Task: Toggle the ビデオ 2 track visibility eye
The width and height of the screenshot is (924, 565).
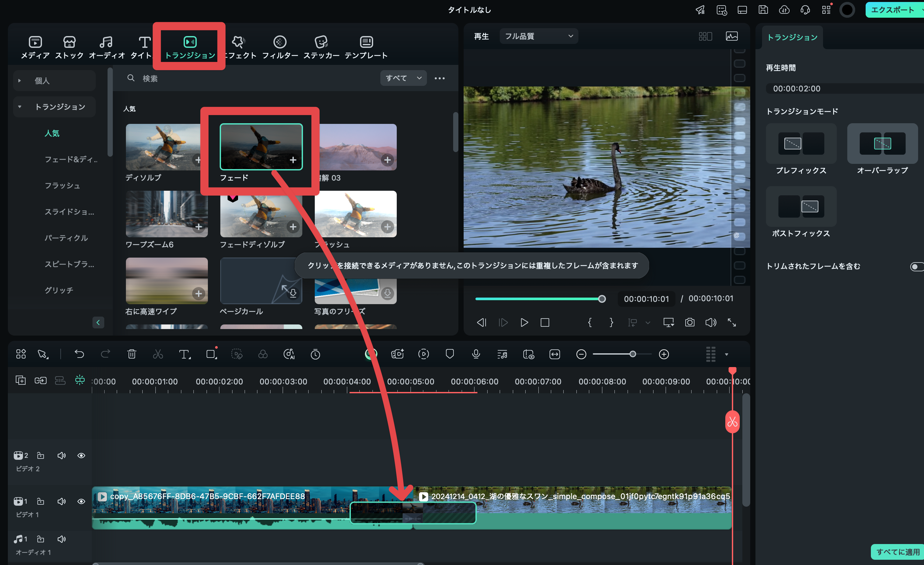Action: (x=81, y=456)
